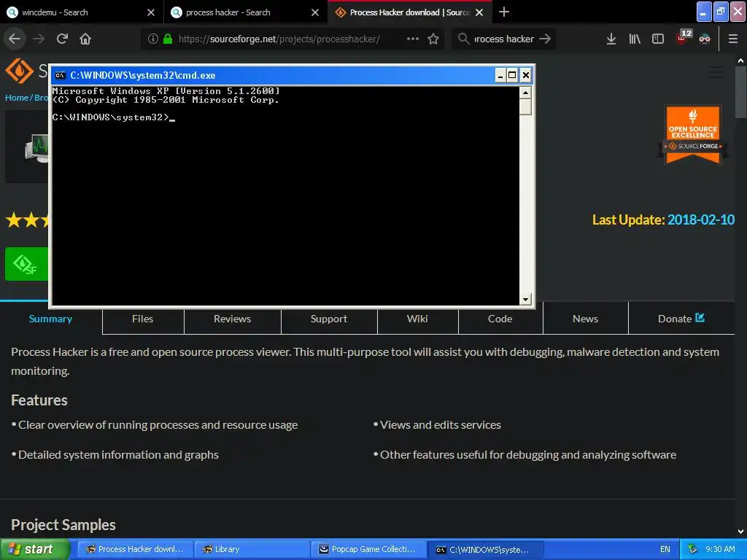Bookmark this page with the star icon

click(x=433, y=39)
